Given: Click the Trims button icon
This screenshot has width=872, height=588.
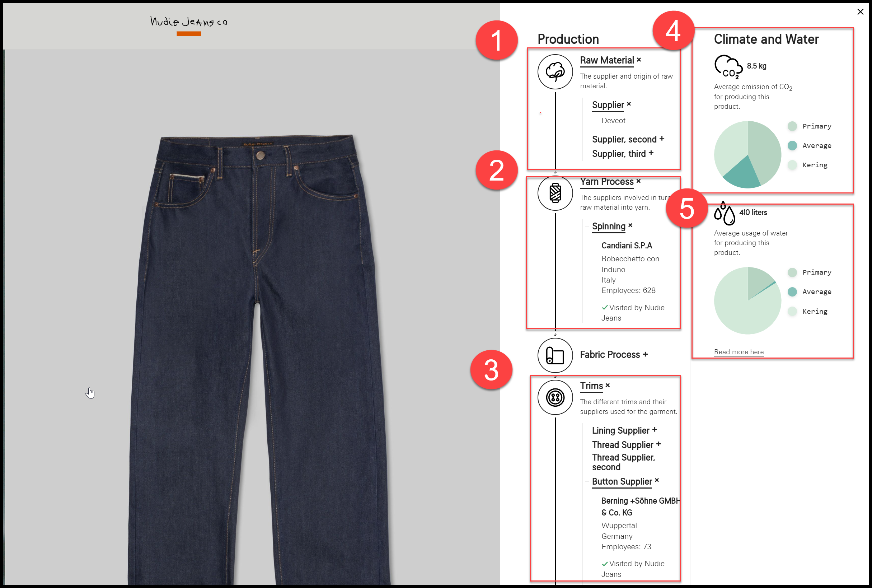Looking at the screenshot, I should (x=555, y=397).
